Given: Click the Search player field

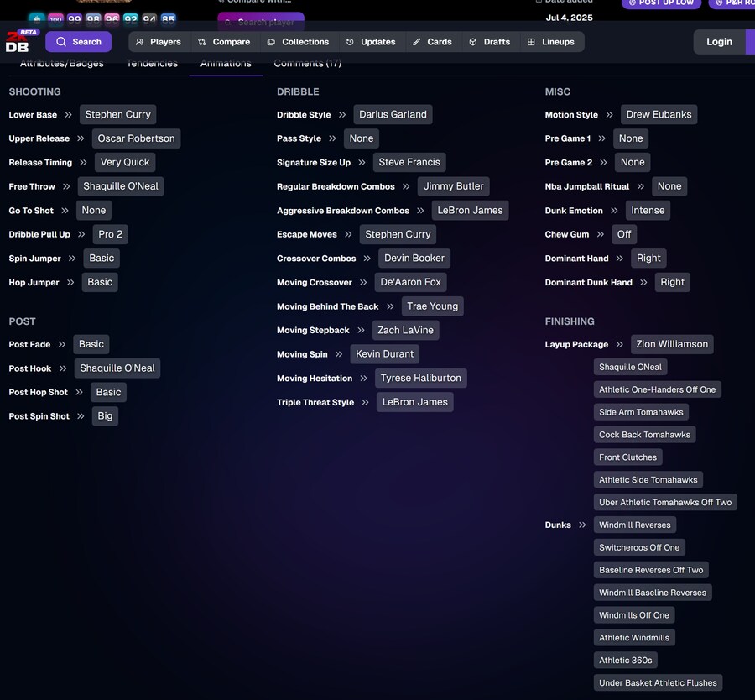Looking at the screenshot, I should point(261,22).
